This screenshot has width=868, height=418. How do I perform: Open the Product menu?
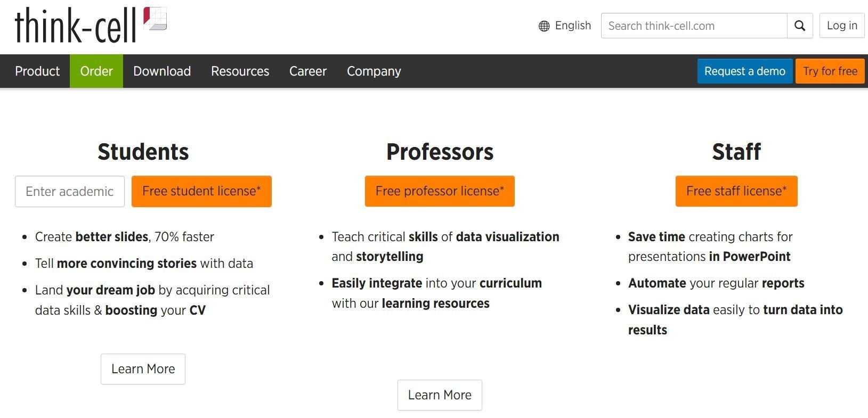[37, 71]
